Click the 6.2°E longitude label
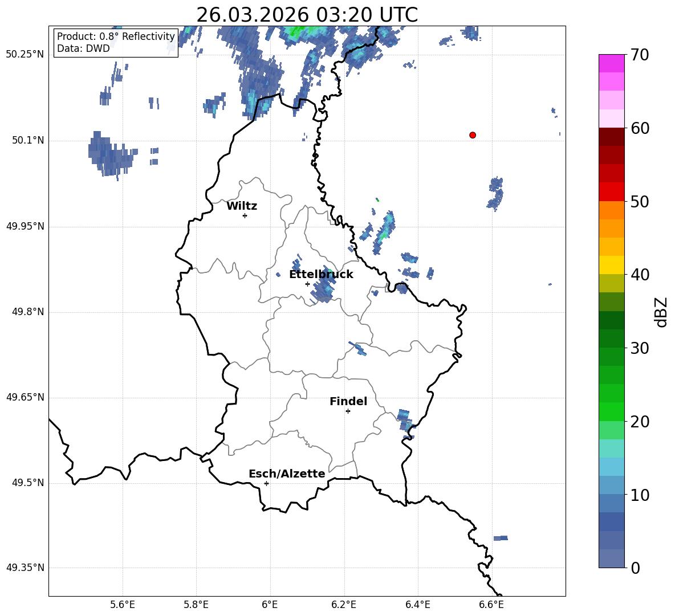The width and height of the screenshot is (675, 616). click(344, 605)
